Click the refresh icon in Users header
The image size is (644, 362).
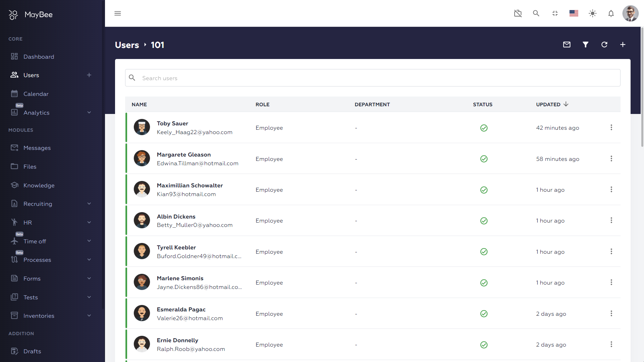coord(604,45)
